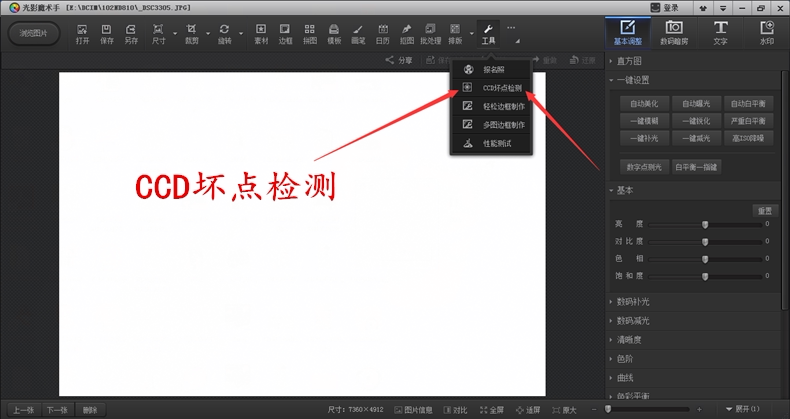Open the 批处理 batch processing tool

(430, 34)
